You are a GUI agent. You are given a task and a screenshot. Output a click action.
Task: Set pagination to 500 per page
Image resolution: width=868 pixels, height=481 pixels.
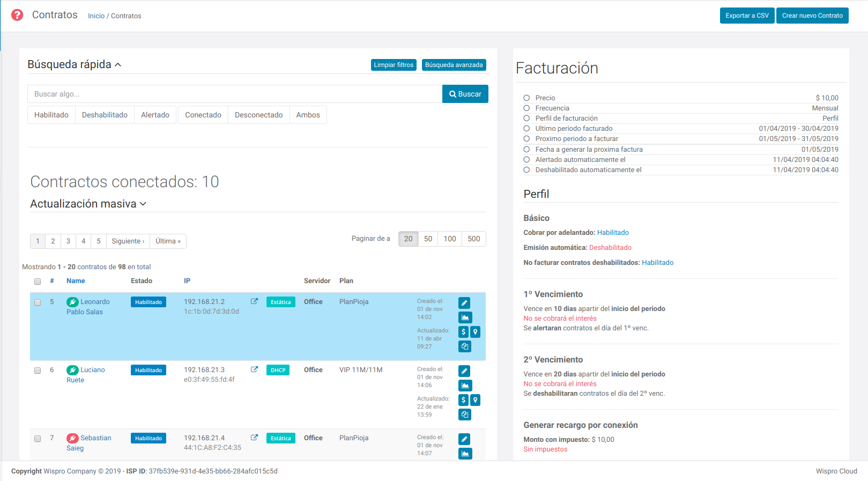pyautogui.click(x=474, y=239)
